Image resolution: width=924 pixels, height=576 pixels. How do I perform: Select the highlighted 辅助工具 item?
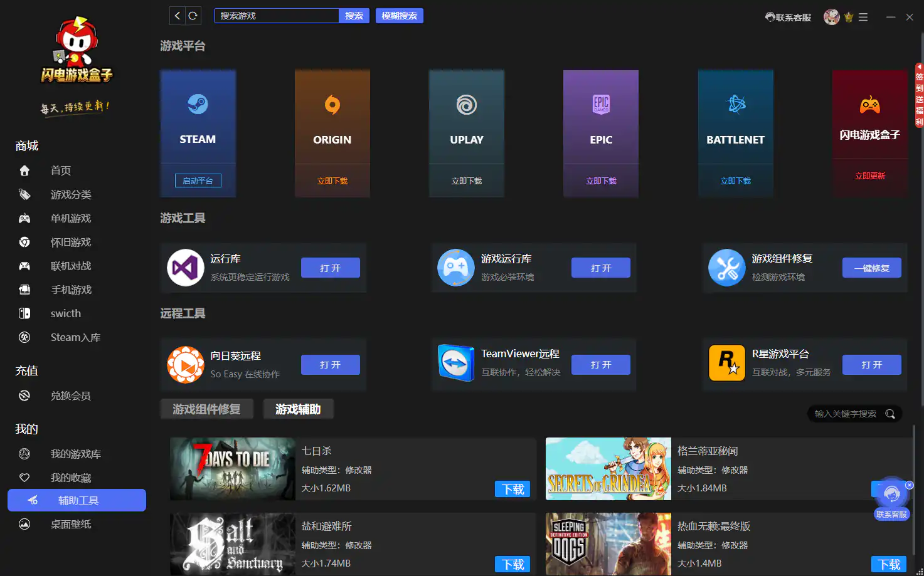77,500
